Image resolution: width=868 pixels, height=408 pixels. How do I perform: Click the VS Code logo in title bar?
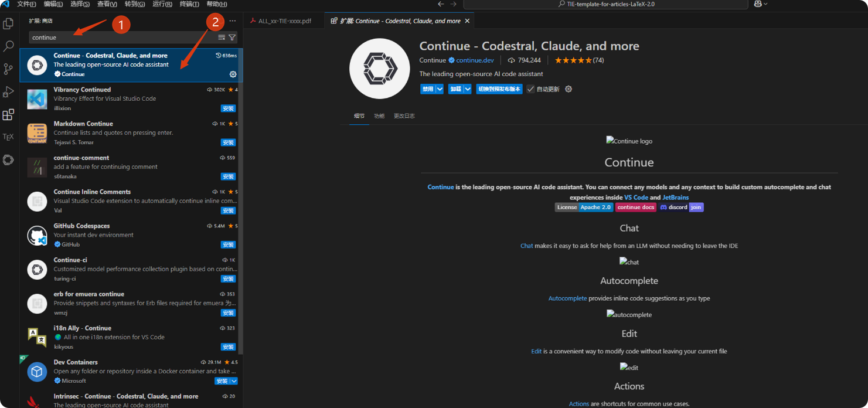point(5,4)
